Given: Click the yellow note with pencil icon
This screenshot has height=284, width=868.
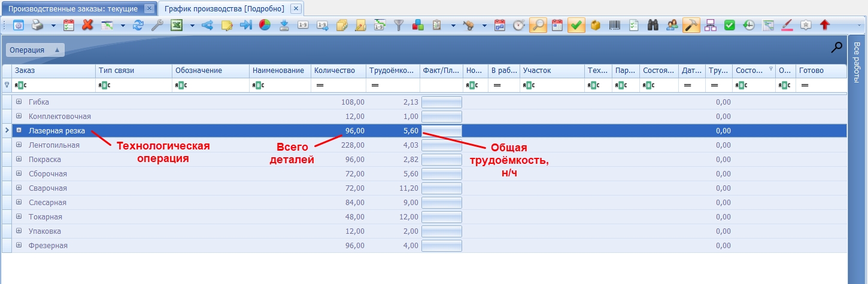Looking at the screenshot, I should coord(227,25).
